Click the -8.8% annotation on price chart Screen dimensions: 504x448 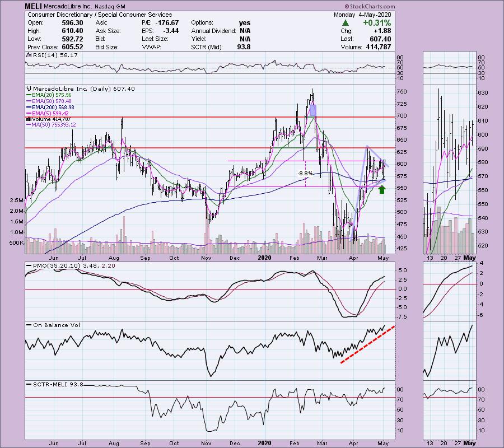[305, 174]
